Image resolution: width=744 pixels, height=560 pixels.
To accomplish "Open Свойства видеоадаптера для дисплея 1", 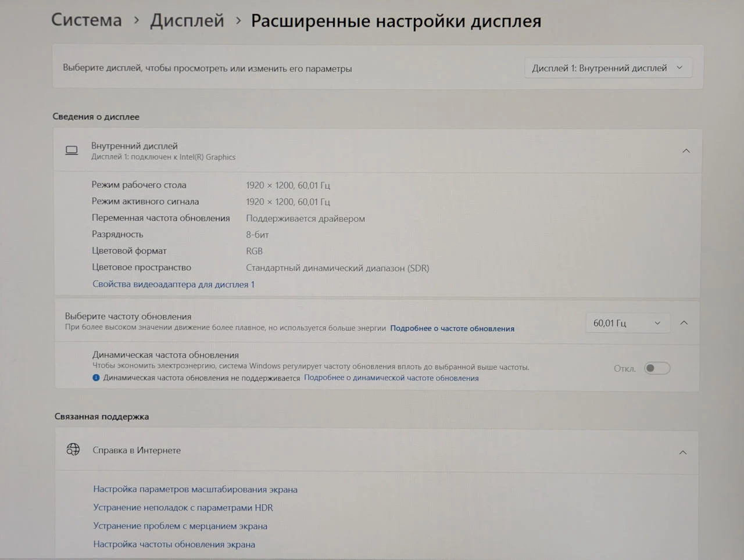I will point(173,284).
